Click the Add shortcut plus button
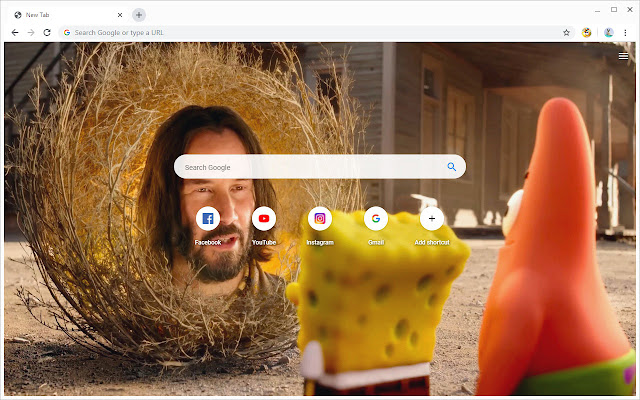Image resolution: width=640 pixels, height=400 pixels. coord(432,219)
